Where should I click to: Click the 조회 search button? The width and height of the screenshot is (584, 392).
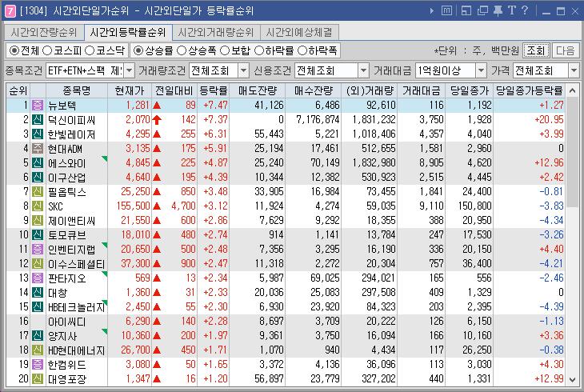[536, 50]
